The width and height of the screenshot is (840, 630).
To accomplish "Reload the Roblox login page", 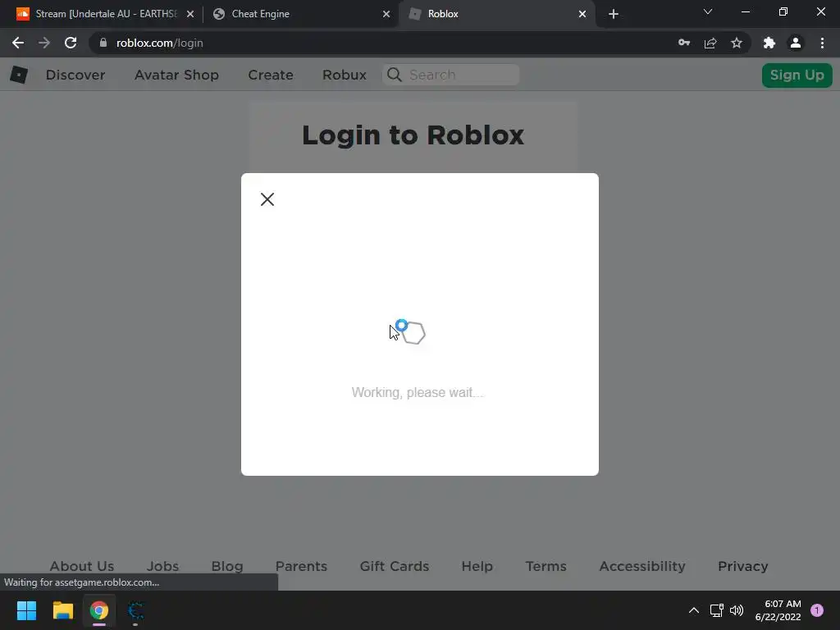I will coord(71,43).
